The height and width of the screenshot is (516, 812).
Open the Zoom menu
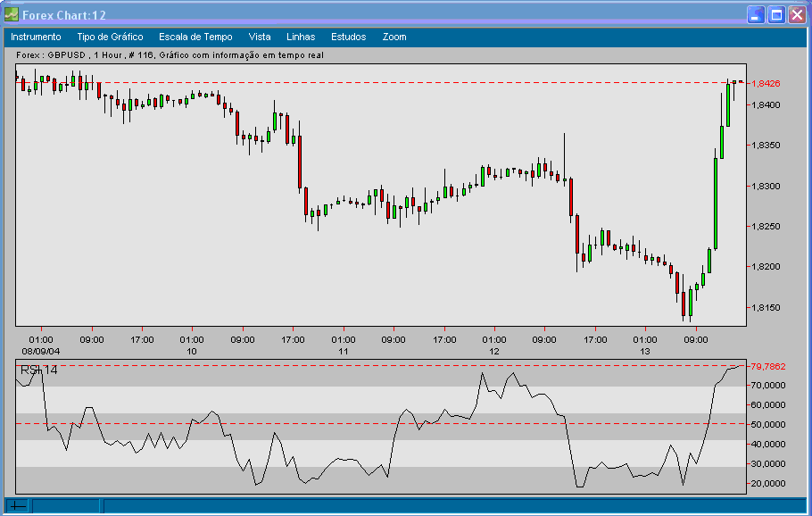coord(393,37)
